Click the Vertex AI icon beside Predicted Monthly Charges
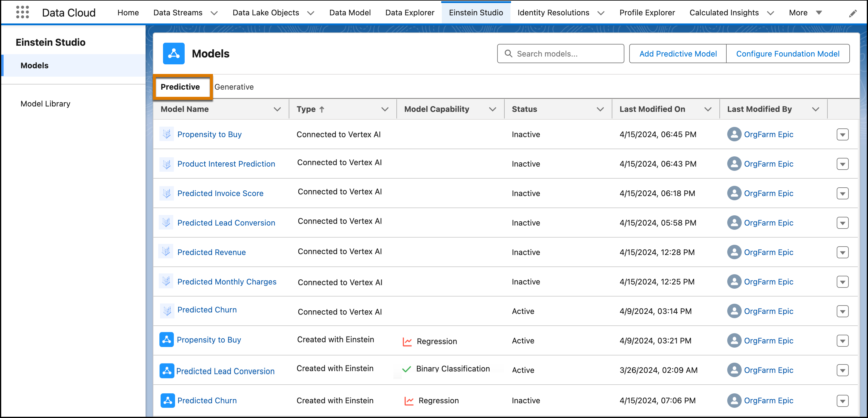Screen dimensions: 868x418 [x=166, y=281]
